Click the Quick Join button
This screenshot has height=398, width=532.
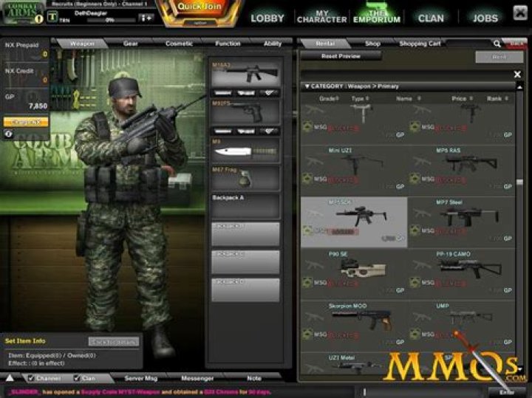pyautogui.click(x=198, y=8)
